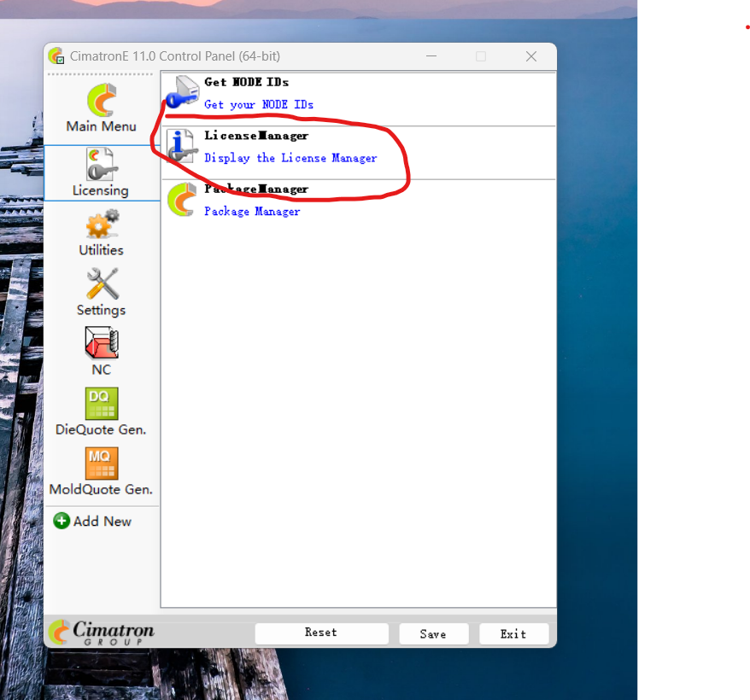Image resolution: width=750 pixels, height=700 pixels.
Task: Click the Get NODE IDs key icon
Action: 182,92
